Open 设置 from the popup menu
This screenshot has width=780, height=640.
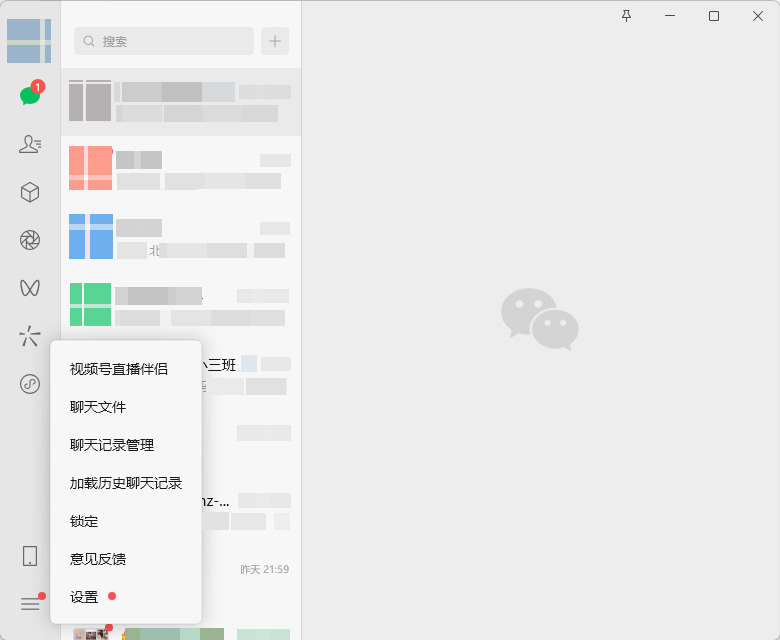click(x=126, y=597)
